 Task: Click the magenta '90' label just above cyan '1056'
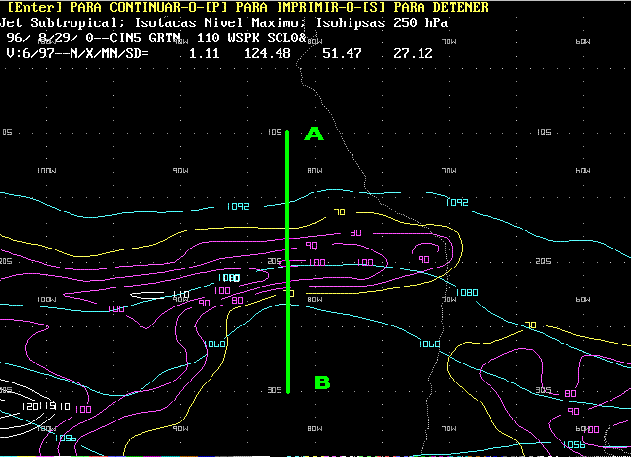573,411
